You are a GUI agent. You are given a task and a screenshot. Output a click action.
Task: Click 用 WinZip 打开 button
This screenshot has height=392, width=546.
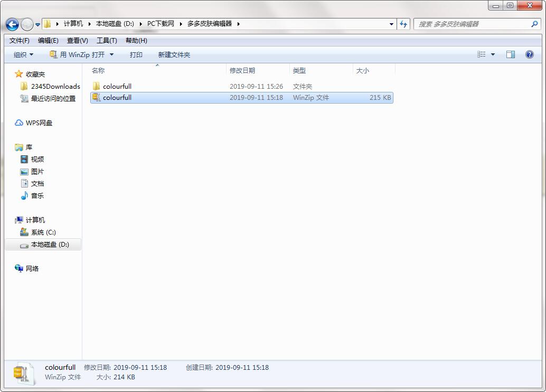pyautogui.click(x=77, y=55)
